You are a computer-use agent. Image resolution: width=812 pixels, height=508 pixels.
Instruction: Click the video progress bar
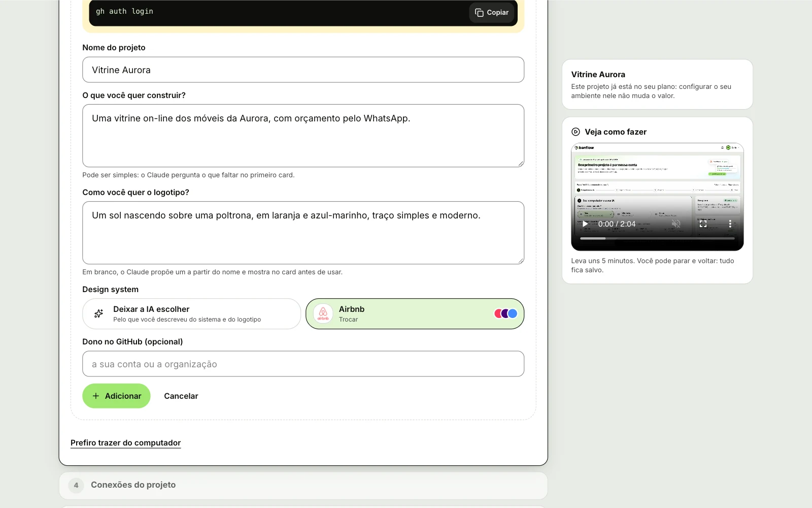(x=657, y=238)
